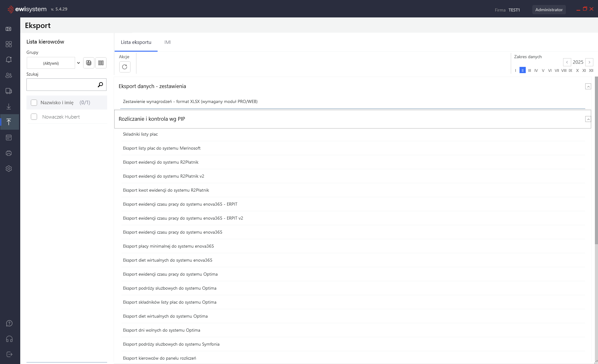The height and width of the screenshot is (364, 598).
Task: Select month XII in Zakres danych
Action: 591,70
